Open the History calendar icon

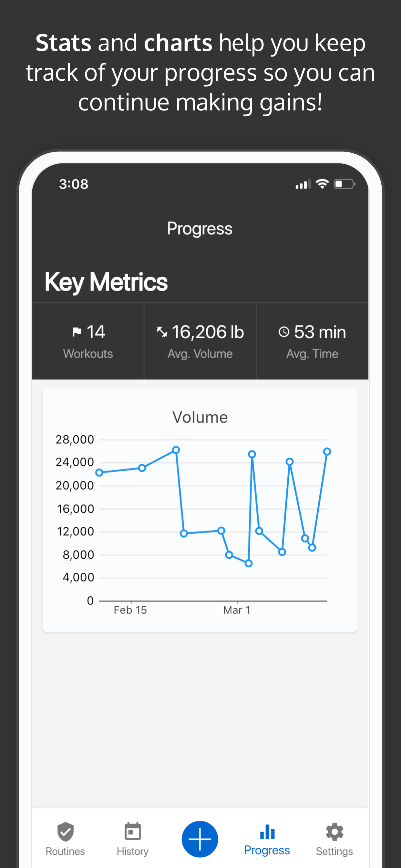tap(133, 831)
